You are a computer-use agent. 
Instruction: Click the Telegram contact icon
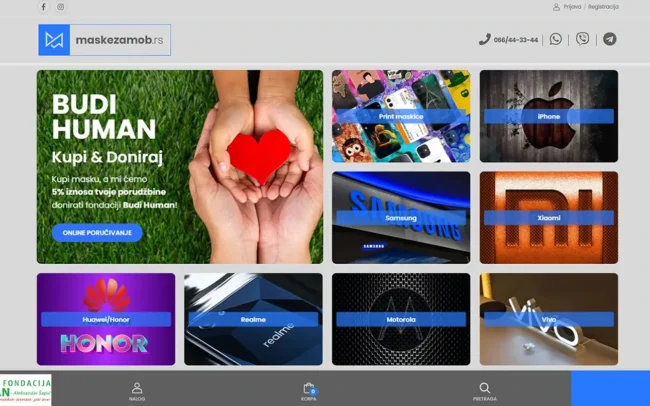pos(609,40)
